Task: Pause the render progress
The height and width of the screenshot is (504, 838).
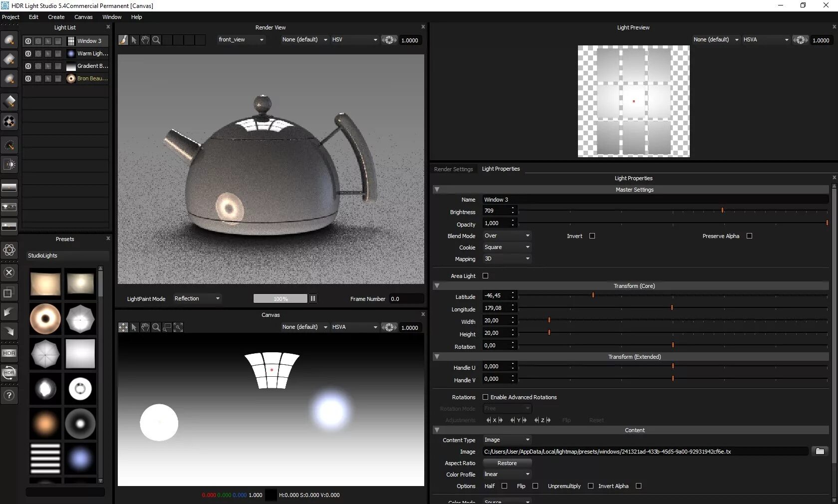Action: pyautogui.click(x=313, y=298)
